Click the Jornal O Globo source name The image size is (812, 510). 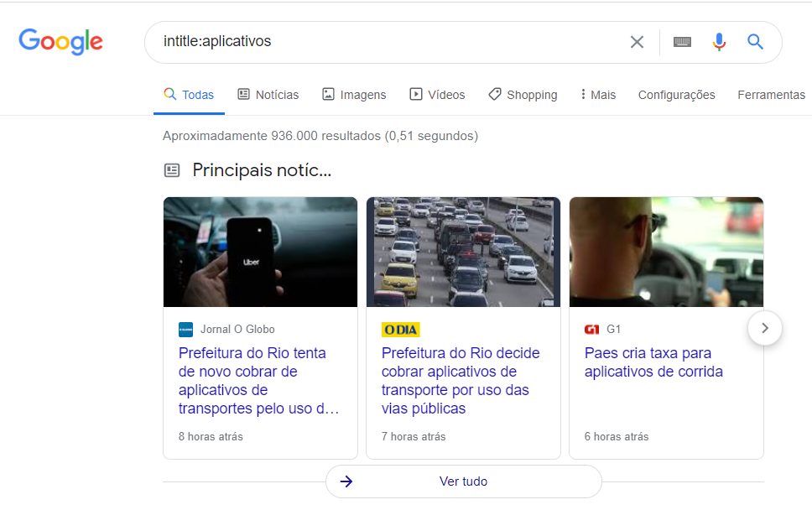237,330
